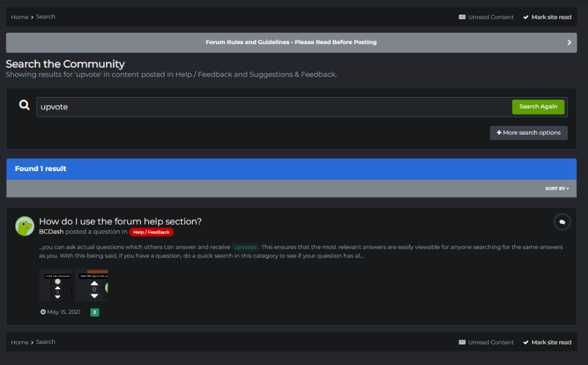Open the first attached screenshot thumbnail

click(55, 285)
